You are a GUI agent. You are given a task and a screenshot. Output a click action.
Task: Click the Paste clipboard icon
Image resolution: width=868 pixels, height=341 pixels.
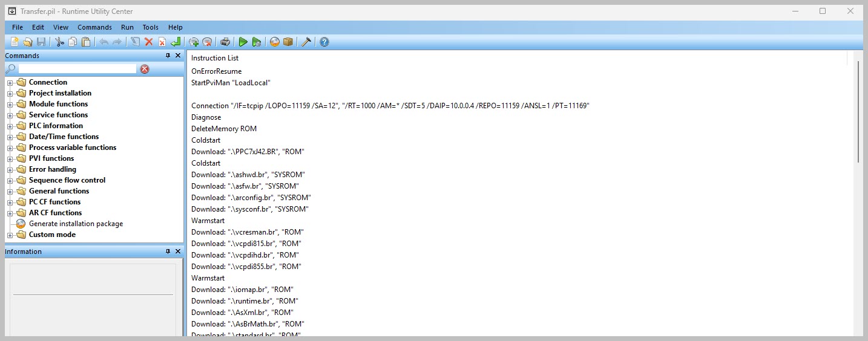pyautogui.click(x=86, y=42)
